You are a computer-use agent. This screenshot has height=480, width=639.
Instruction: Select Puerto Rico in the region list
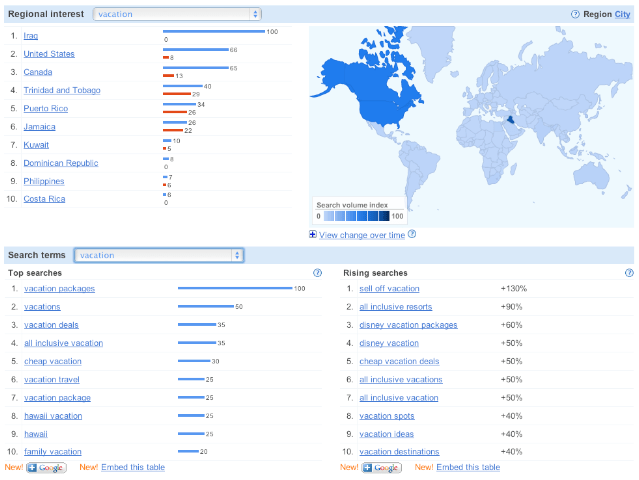click(46, 108)
